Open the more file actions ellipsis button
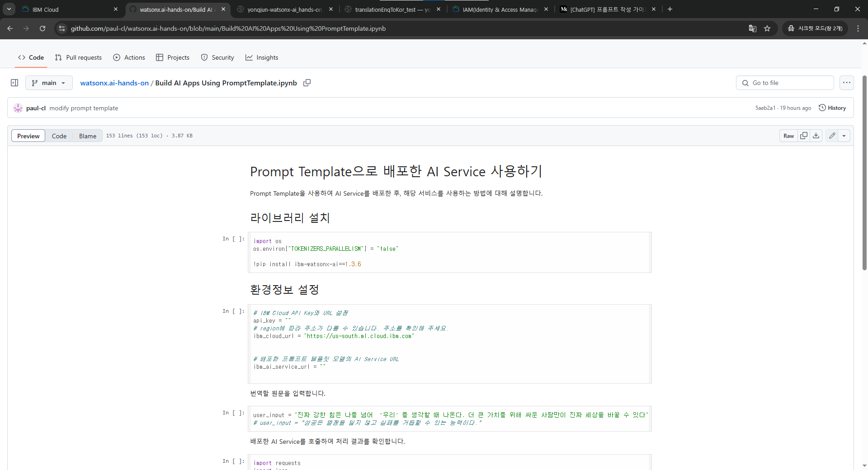Image resolution: width=868 pixels, height=470 pixels. click(847, 83)
